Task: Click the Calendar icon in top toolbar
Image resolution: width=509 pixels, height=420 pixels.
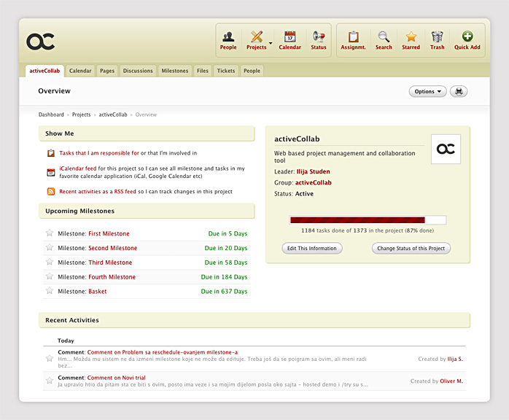Action: click(x=290, y=36)
